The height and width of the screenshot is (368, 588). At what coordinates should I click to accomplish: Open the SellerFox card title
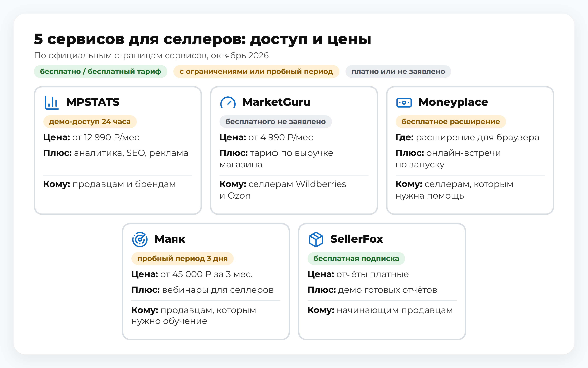357,239
